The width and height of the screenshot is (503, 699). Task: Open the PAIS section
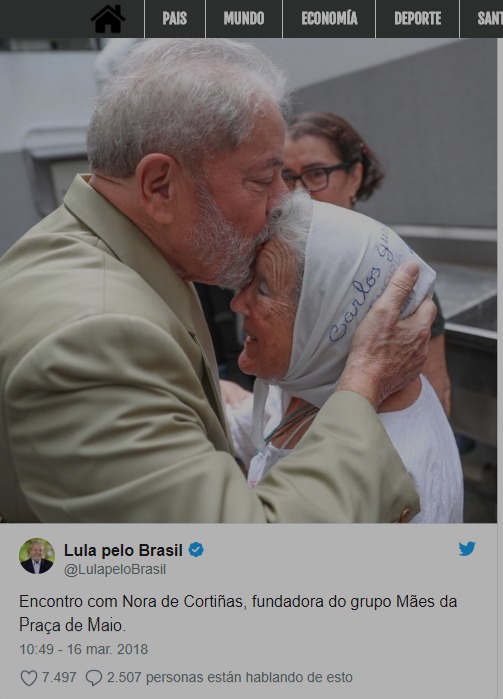coord(175,19)
